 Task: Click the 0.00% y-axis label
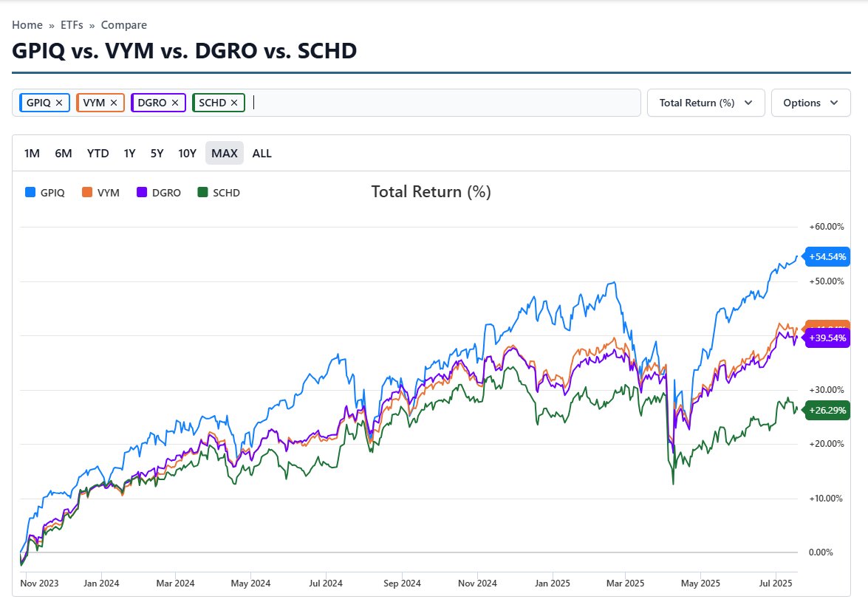(x=821, y=552)
